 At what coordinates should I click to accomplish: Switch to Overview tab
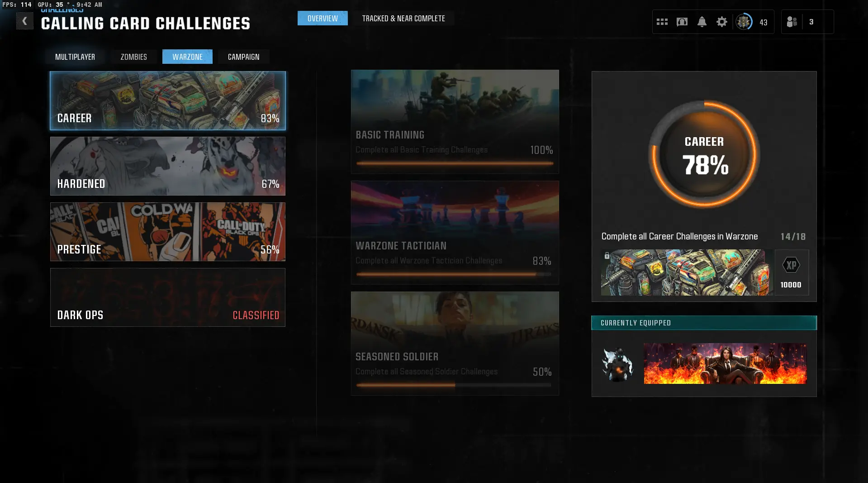coord(323,18)
